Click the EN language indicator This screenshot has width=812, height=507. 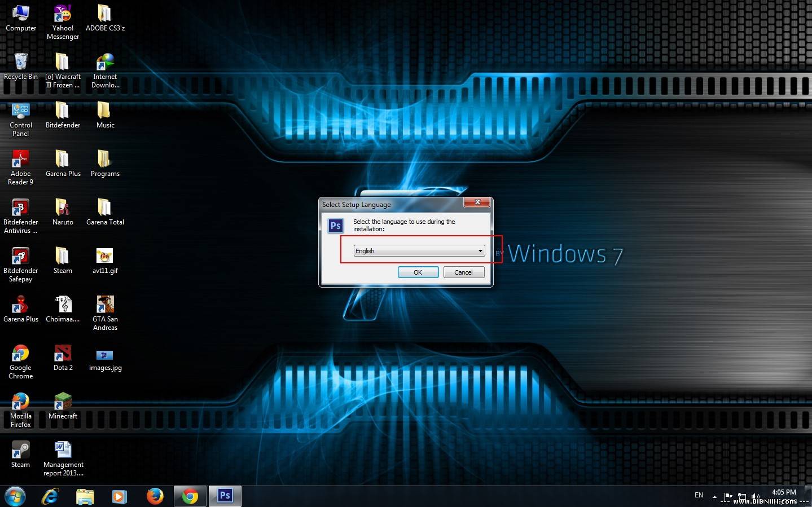(x=699, y=495)
